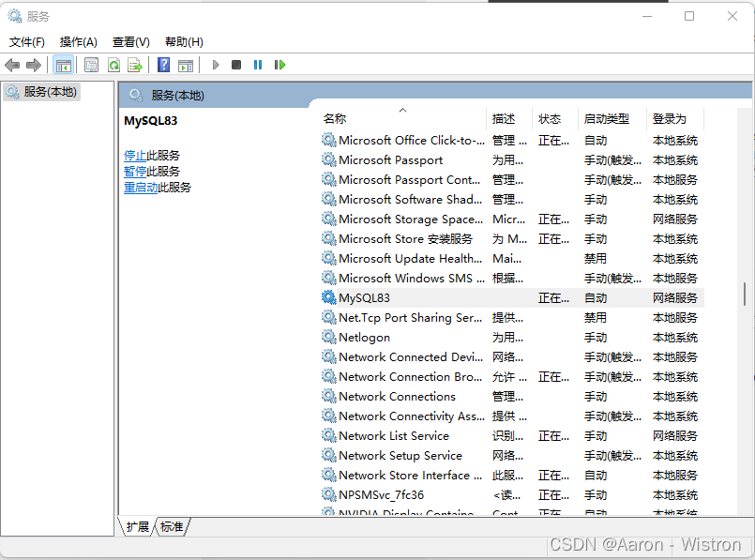Refresh the services list toolbar icon
This screenshot has width=755, height=560.
coord(114,65)
